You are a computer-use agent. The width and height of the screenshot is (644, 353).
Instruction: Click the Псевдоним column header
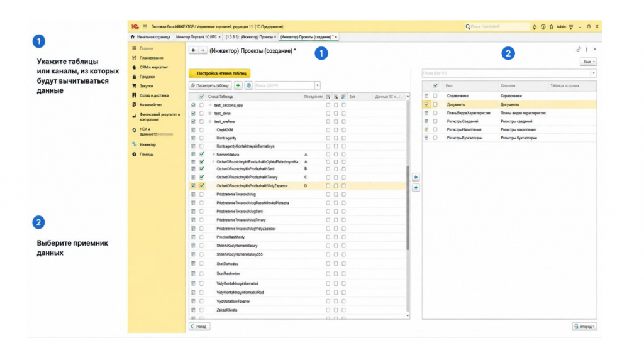tap(313, 97)
